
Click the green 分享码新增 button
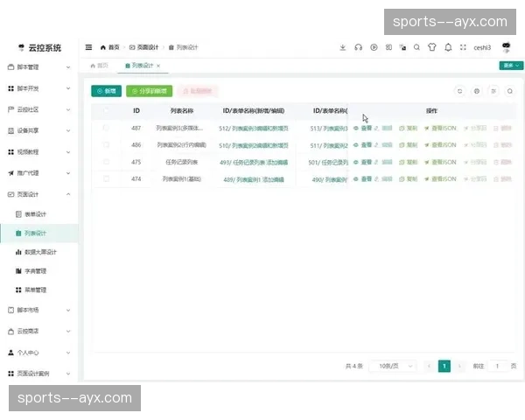150,91
